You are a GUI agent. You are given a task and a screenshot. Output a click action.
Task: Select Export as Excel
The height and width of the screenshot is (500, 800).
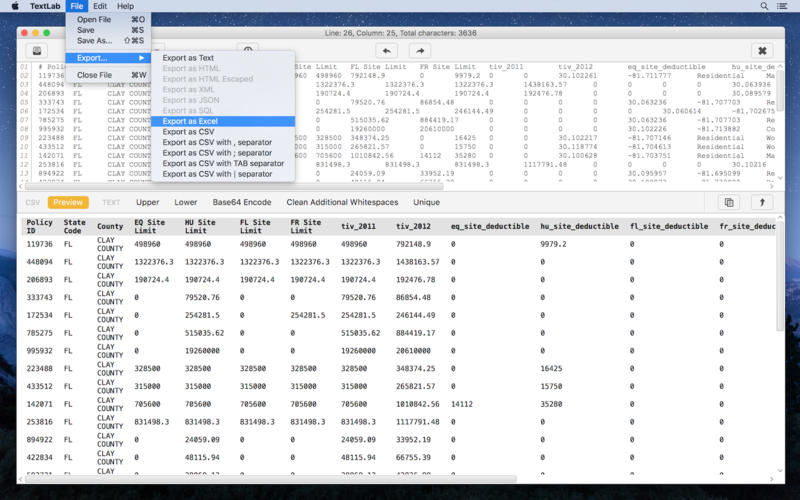click(x=223, y=121)
